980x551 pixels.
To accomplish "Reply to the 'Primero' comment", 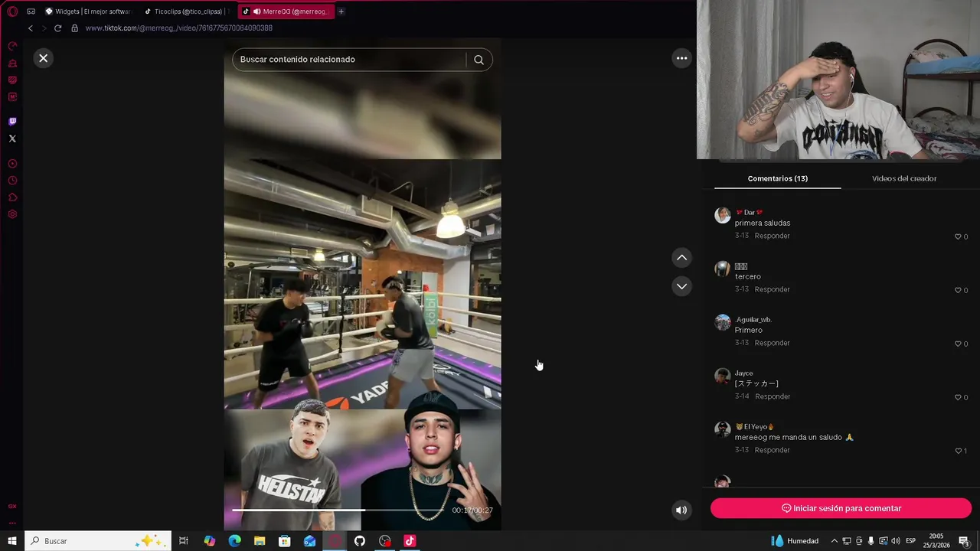I will [772, 343].
